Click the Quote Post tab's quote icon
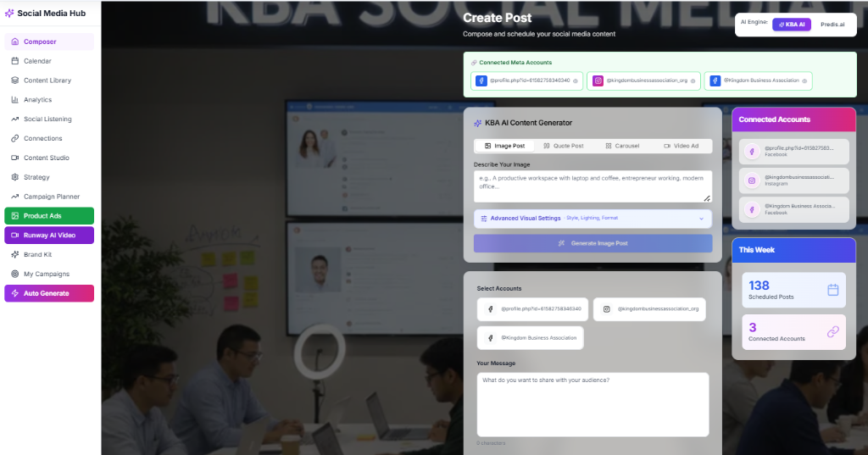This screenshot has width=868, height=455. [547, 146]
